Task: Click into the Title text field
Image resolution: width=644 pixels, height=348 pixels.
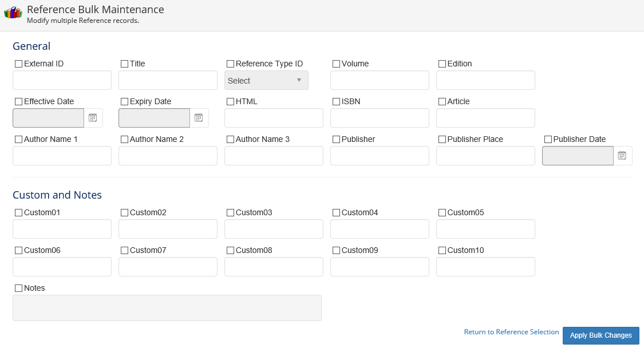Action: point(168,81)
